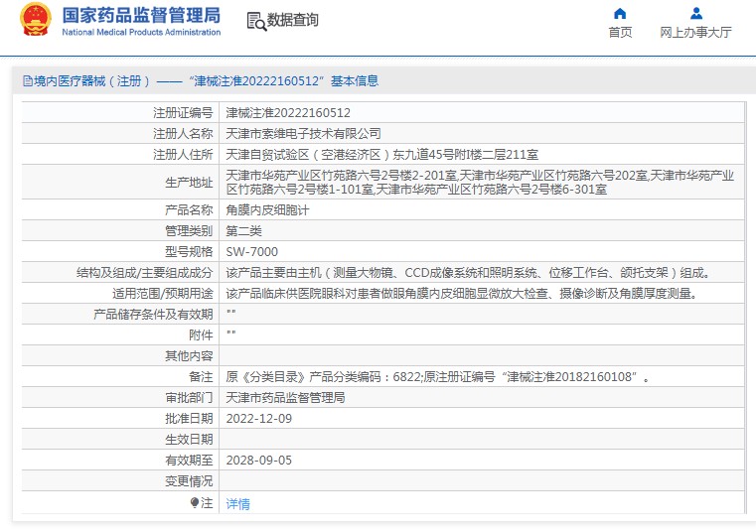Screen dimensions: 756x532
Task: Select approval date 2022-12-09
Action: (259, 418)
